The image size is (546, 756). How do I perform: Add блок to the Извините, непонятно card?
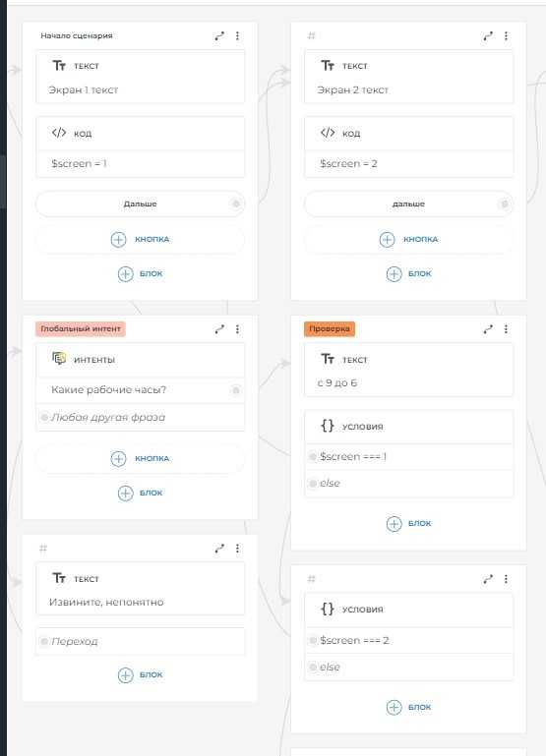pyautogui.click(x=141, y=674)
